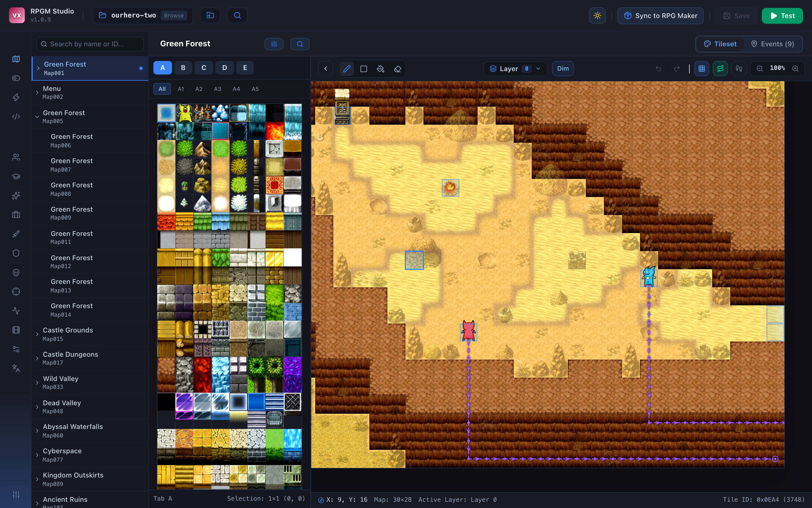
Task: Open the maps section in left sidebar
Action: pyautogui.click(x=16, y=59)
